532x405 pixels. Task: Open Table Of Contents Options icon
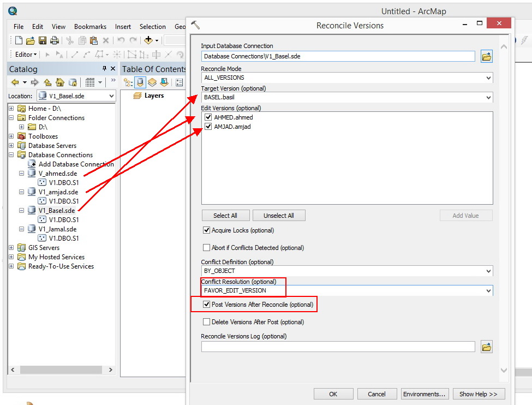180,82
